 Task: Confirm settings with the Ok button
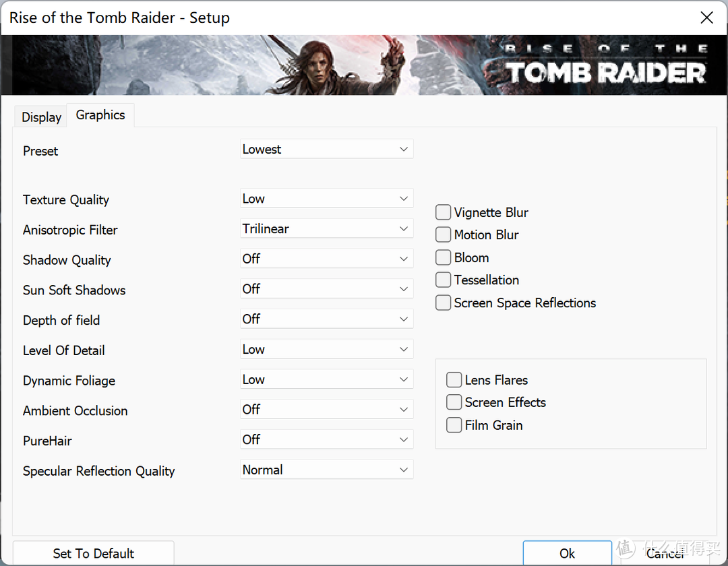567,553
